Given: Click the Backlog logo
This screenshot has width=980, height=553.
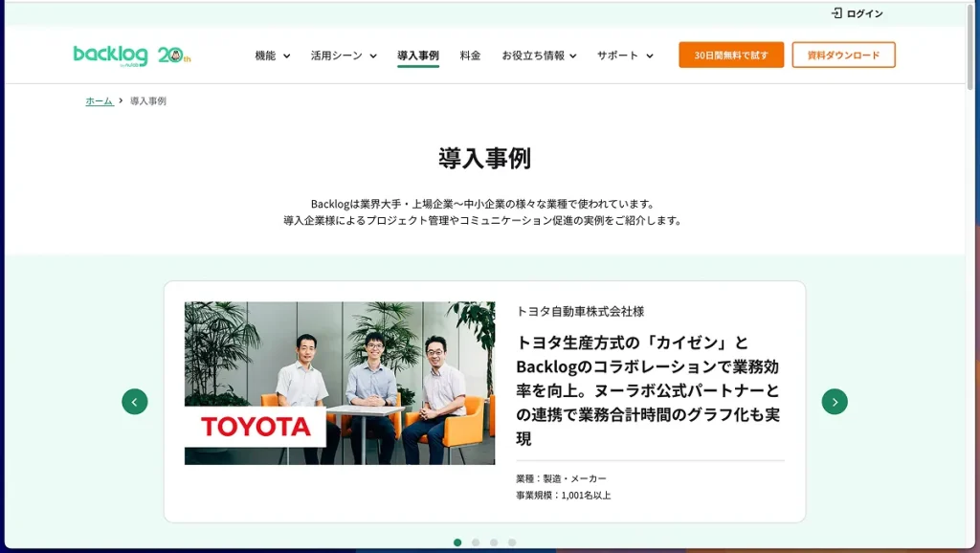Looking at the screenshot, I should pos(111,55).
